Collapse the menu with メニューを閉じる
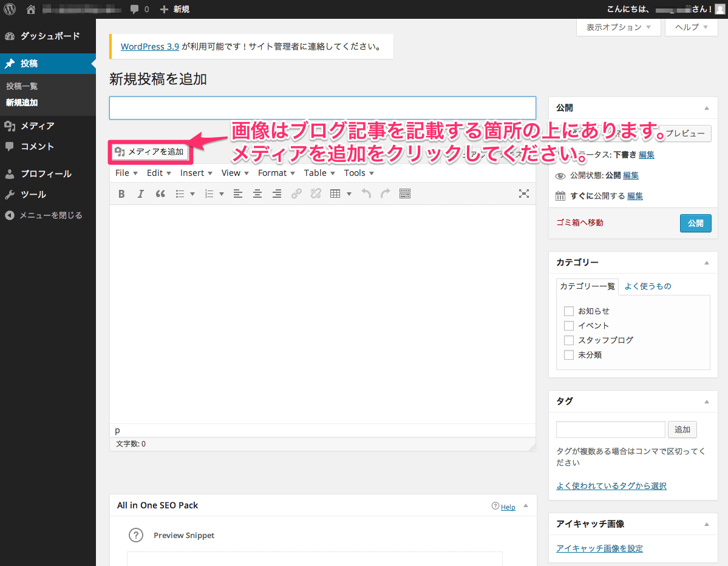Viewport: 728px width, 566px height. 48,215
